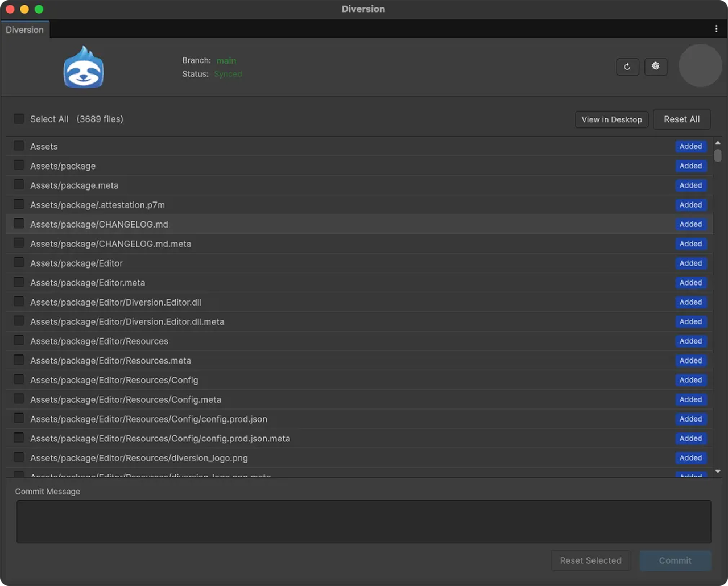Click into the Commit Message field
Viewport: 728px width, 586px height.
364,522
